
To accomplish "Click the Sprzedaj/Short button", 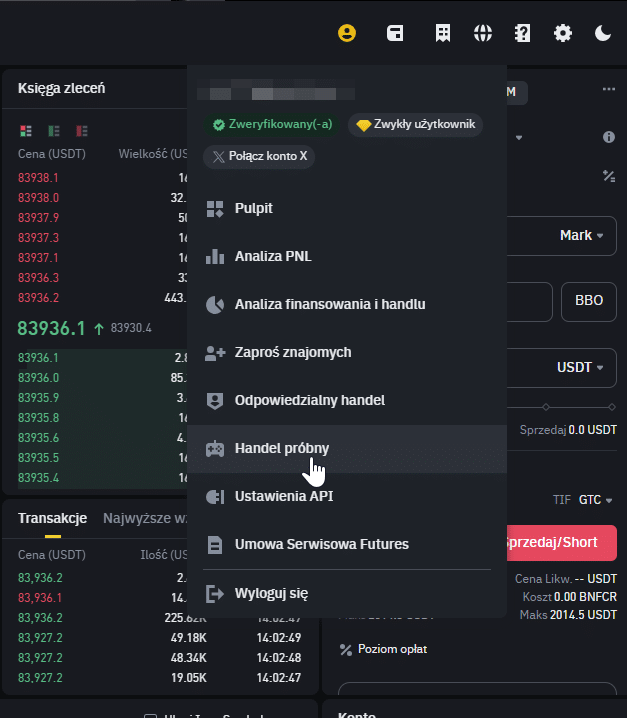I will [562, 543].
